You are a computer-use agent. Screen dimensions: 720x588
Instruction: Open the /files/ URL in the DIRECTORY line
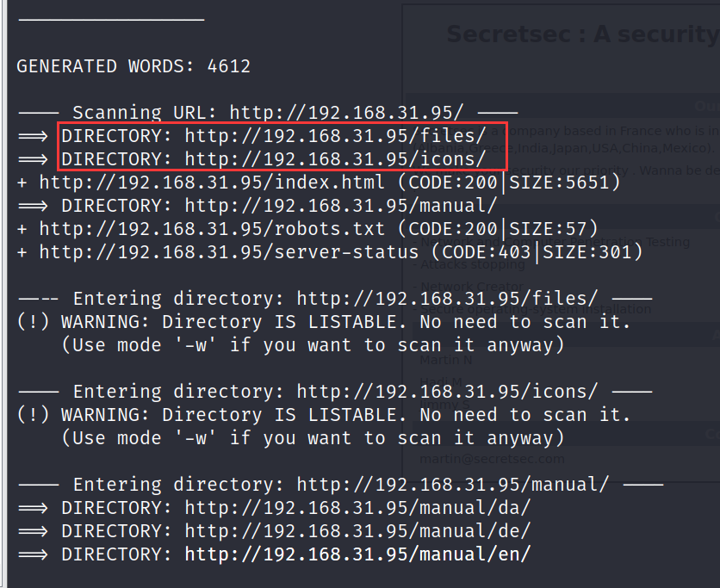(335, 136)
